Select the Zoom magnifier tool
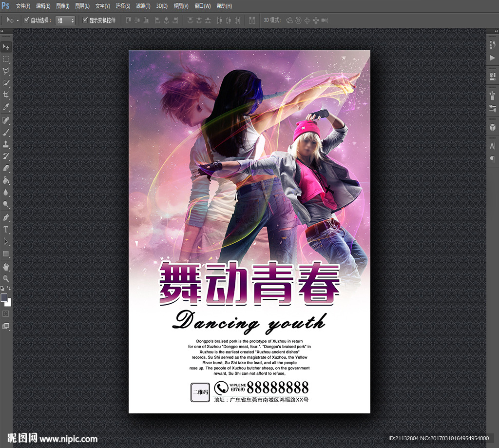This screenshot has width=499, height=448. coord(6,279)
